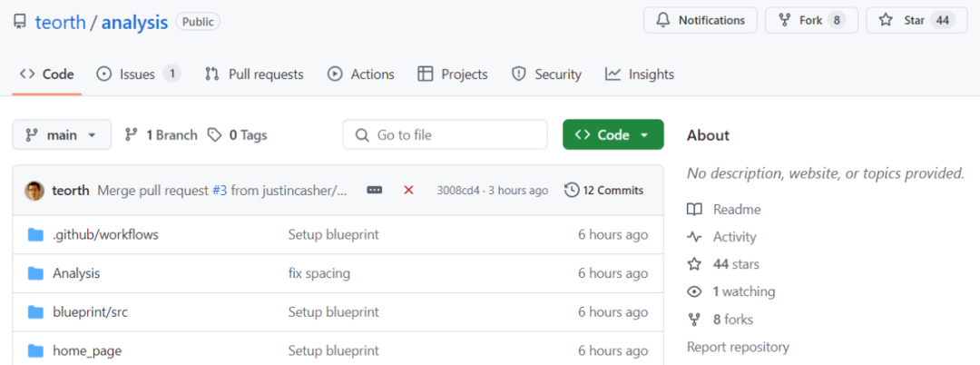
Task: Open the home_page folder
Action: [87, 350]
